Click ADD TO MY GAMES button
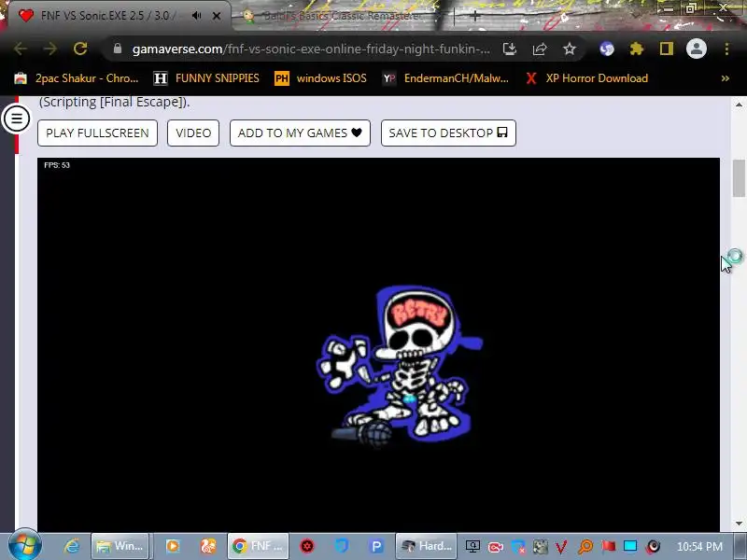Screen dimensions: 747x560 [x=300, y=133]
